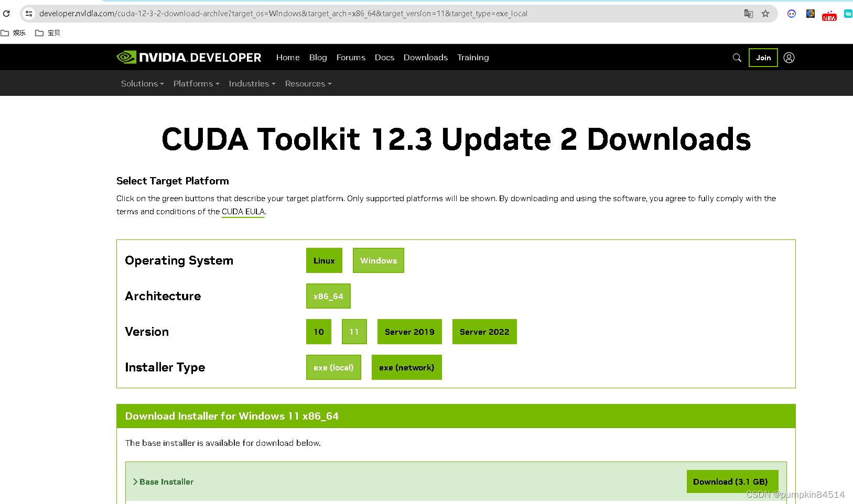Open the Blog nav item
This screenshot has height=504, width=853.
(318, 57)
